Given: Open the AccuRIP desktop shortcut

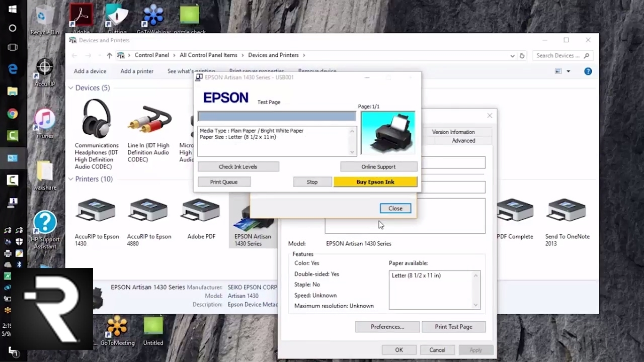Looking at the screenshot, I should coord(45,73).
